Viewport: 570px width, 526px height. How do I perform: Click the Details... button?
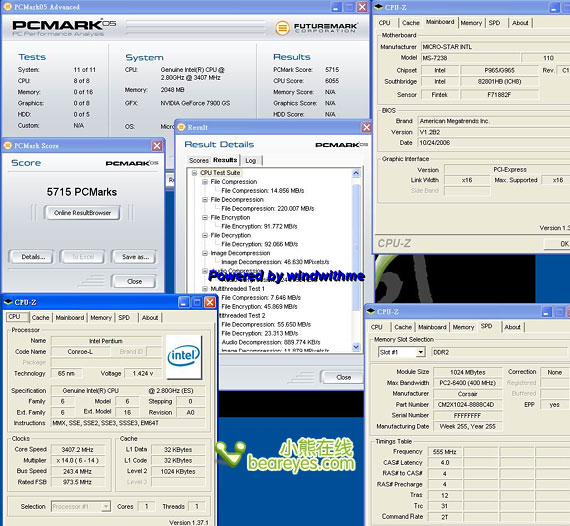(31, 257)
